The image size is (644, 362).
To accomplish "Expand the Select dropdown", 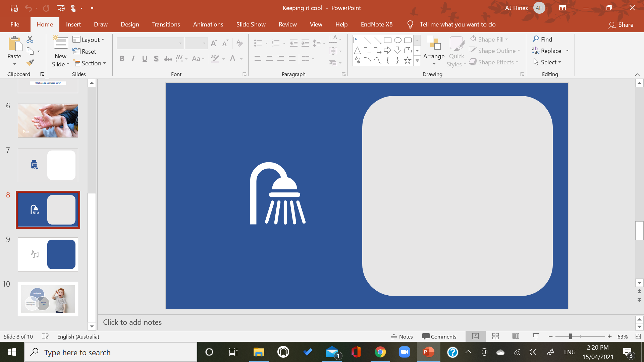I will pyautogui.click(x=547, y=62).
